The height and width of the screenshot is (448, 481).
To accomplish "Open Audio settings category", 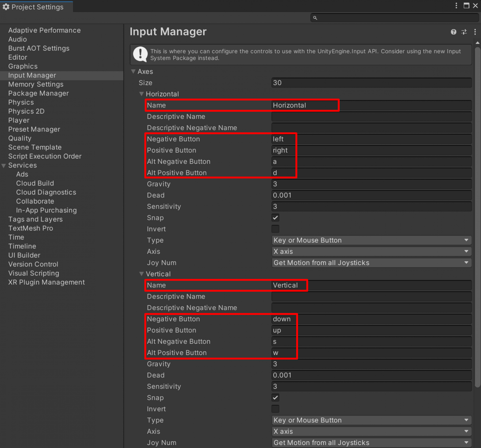I will [x=18, y=39].
